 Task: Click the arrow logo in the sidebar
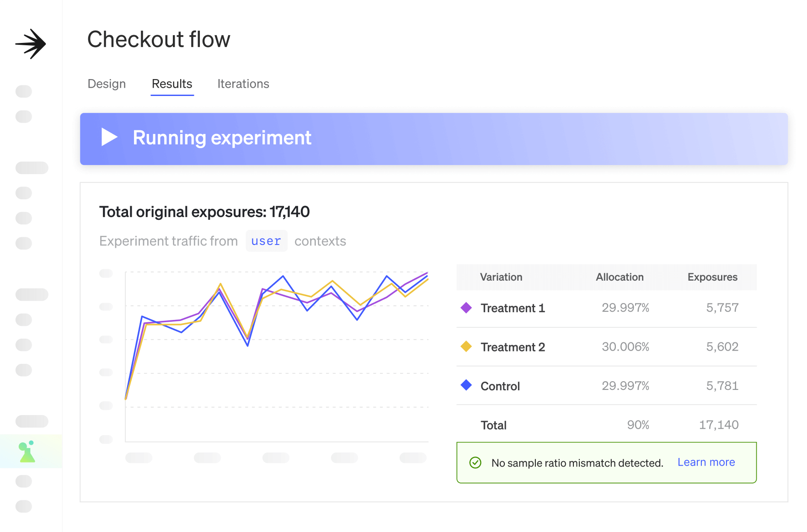pos(31,44)
